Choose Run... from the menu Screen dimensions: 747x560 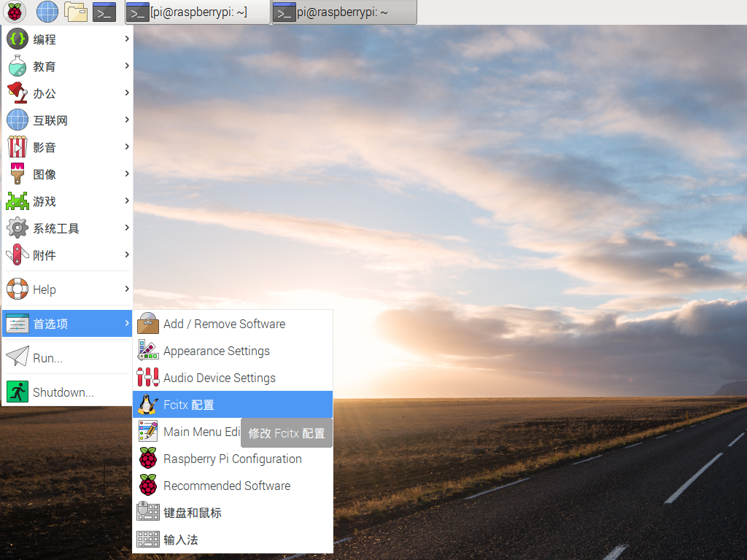click(67, 357)
